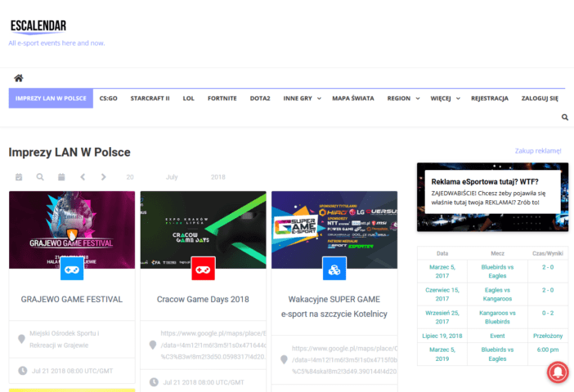Viewport: 574px width, 392px height.
Task: Open the LOL menu item
Action: point(189,98)
